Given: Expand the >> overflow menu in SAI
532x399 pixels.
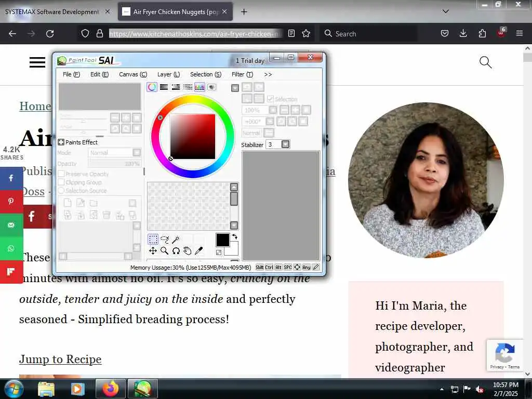Looking at the screenshot, I should pos(268,74).
